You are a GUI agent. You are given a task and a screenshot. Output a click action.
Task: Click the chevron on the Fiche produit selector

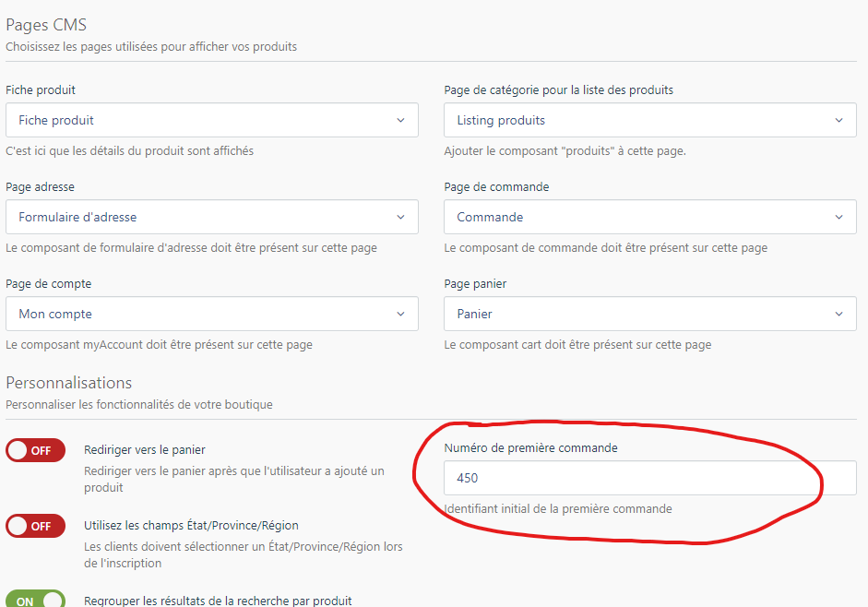click(400, 120)
